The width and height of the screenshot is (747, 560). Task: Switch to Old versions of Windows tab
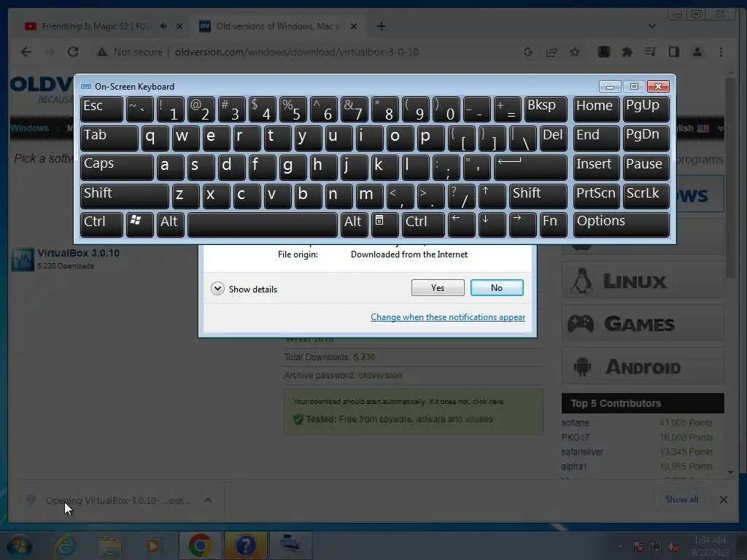coord(278,26)
